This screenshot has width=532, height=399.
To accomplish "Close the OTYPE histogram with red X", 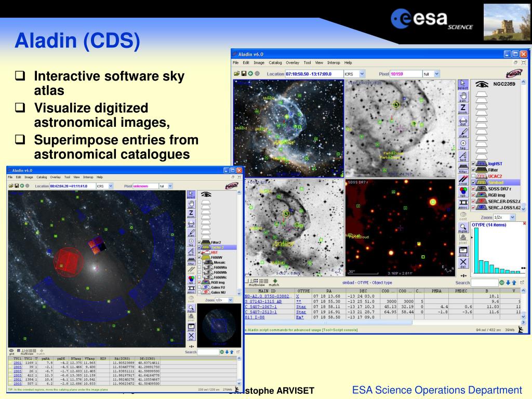I will (x=524, y=223).
